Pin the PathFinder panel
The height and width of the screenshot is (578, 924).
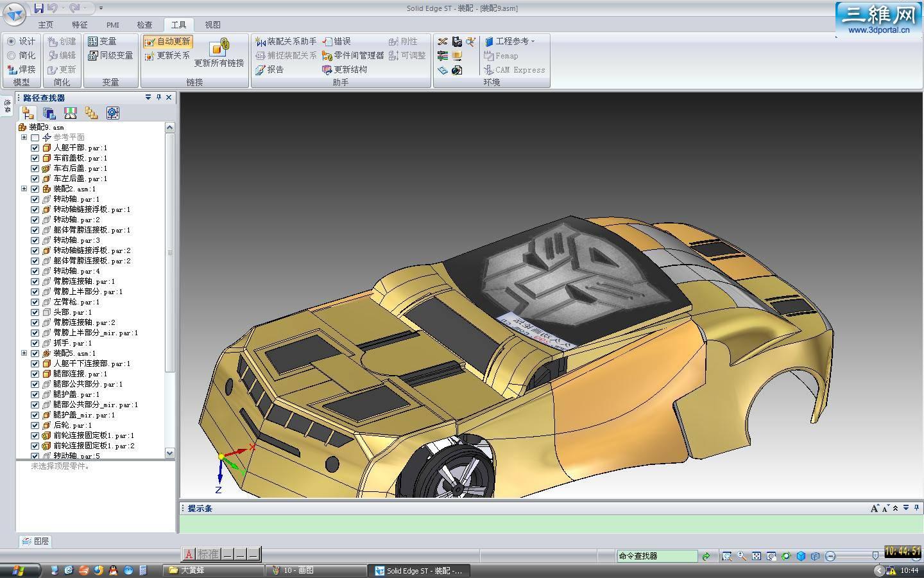(x=158, y=98)
